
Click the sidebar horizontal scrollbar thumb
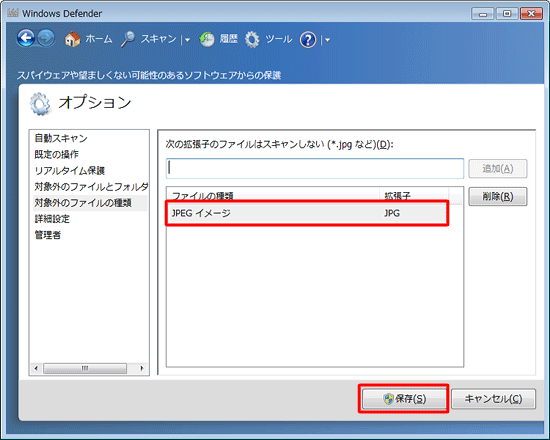pyautogui.click(x=85, y=368)
